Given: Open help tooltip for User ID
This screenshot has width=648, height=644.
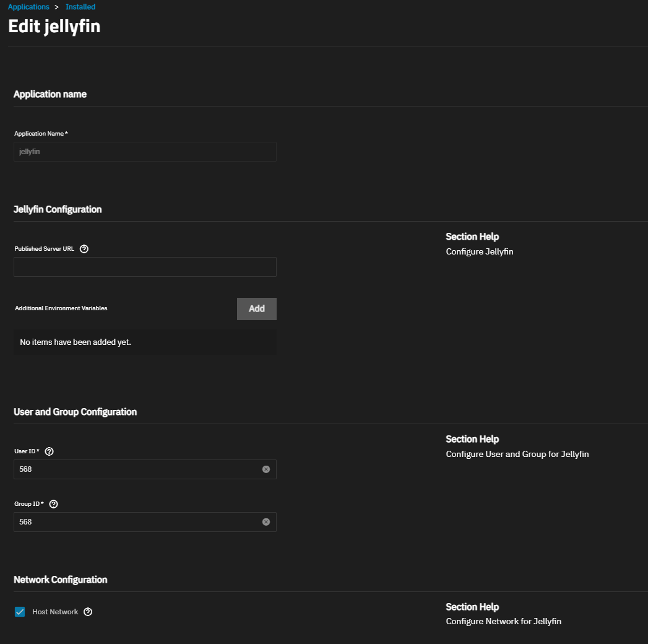Looking at the screenshot, I should (50, 451).
